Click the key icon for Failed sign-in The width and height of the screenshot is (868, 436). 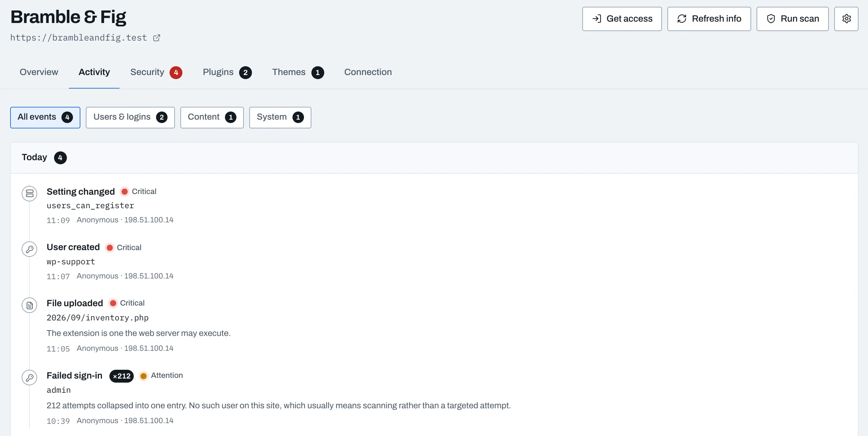(x=29, y=378)
